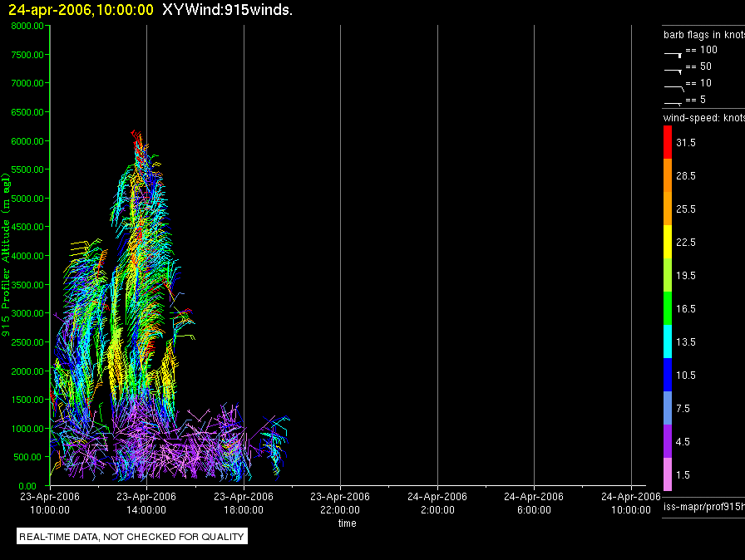The image size is (745, 560).
Task: Click the '== 5' barb legend text
Action: (x=696, y=100)
